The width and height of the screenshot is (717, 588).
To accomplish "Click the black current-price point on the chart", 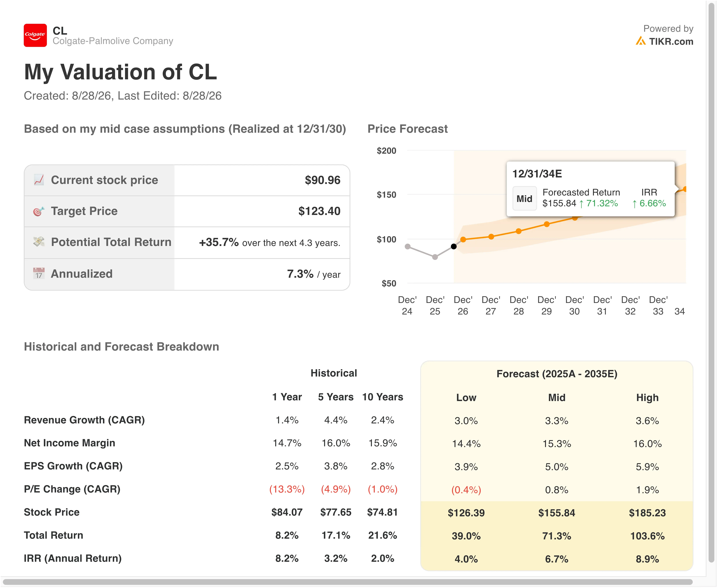I will [x=454, y=246].
